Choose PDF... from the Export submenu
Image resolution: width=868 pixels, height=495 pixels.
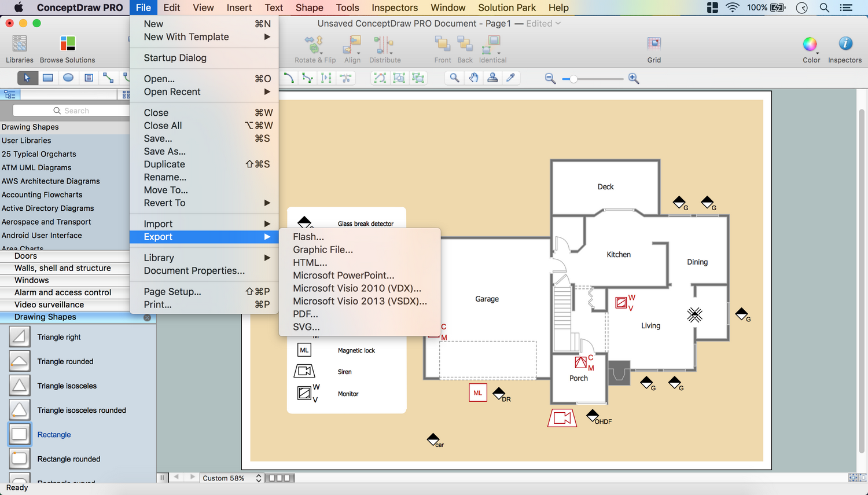(306, 314)
